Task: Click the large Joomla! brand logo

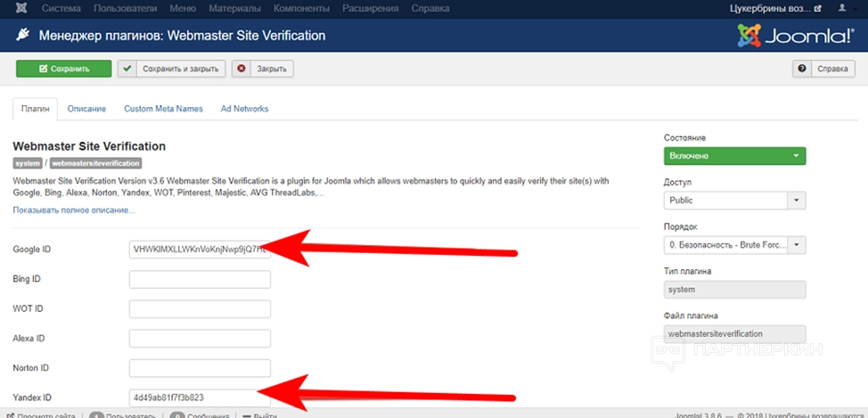Action: 796,36
